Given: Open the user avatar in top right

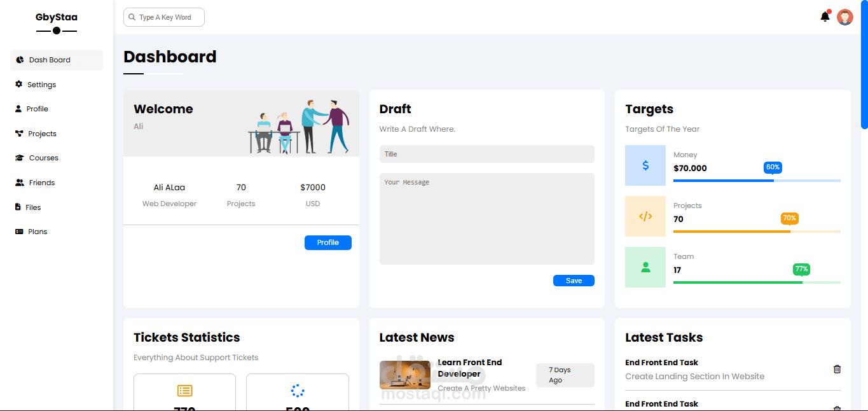Looking at the screenshot, I should pyautogui.click(x=845, y=17).
